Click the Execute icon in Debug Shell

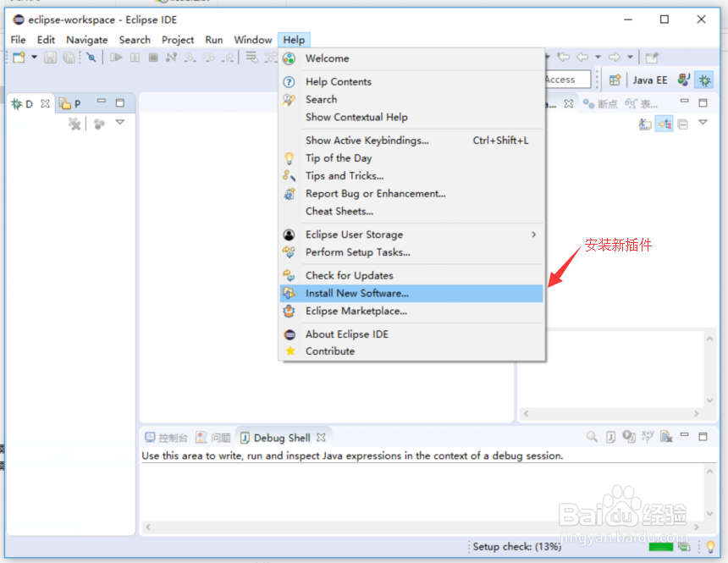click(629, 437)
